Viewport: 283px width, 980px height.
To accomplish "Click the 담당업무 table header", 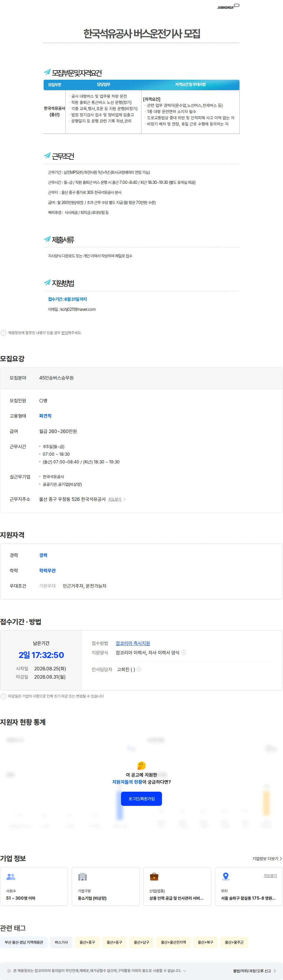I will tap(103, 84).
